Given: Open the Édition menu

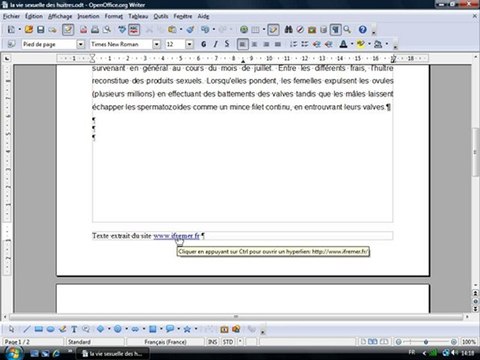Looking at the screenshot, I should [34, 16].
